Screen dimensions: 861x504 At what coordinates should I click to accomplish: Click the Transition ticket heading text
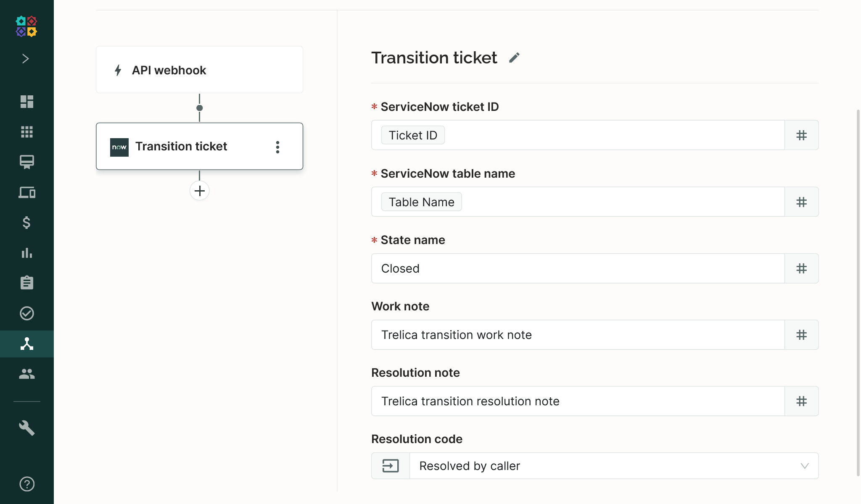tap(434, 58)
